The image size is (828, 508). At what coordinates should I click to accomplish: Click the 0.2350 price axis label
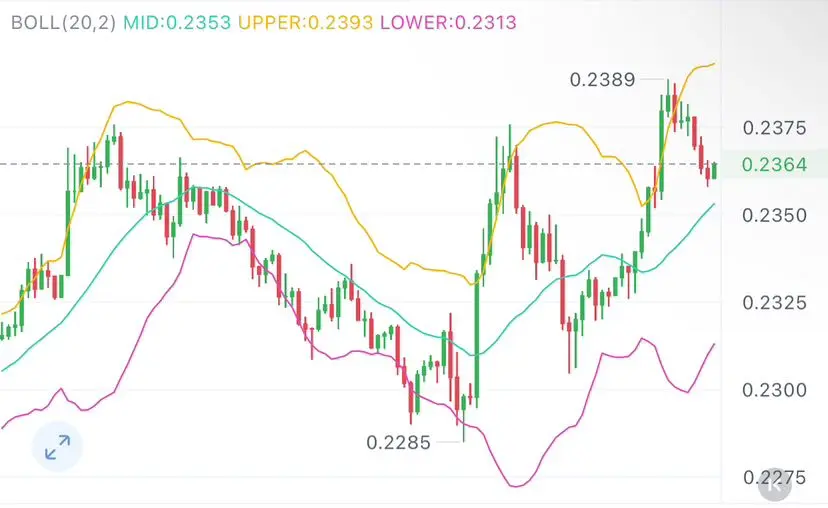[x=774, y=215]
